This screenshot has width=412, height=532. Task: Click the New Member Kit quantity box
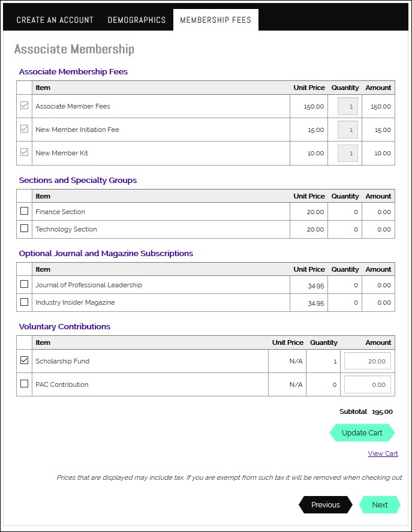pyautogui.click(x=347, y=154)
